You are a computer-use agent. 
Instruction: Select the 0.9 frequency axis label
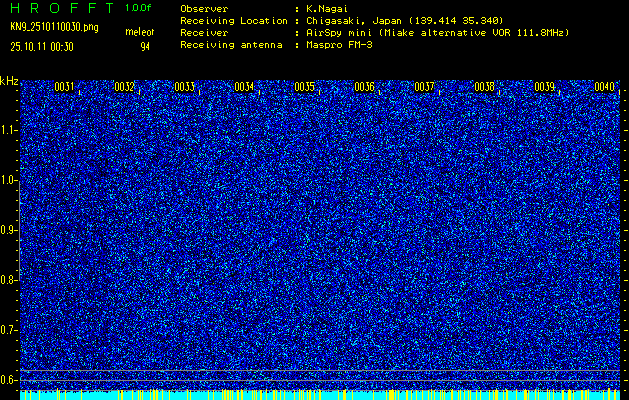pos(9,230)
